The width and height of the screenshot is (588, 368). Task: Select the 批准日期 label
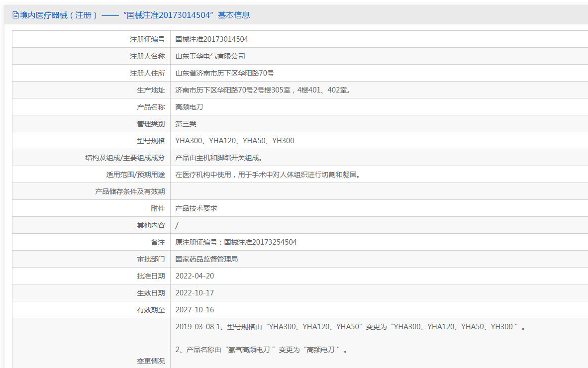pyautogui.click(x=151, y=276)
